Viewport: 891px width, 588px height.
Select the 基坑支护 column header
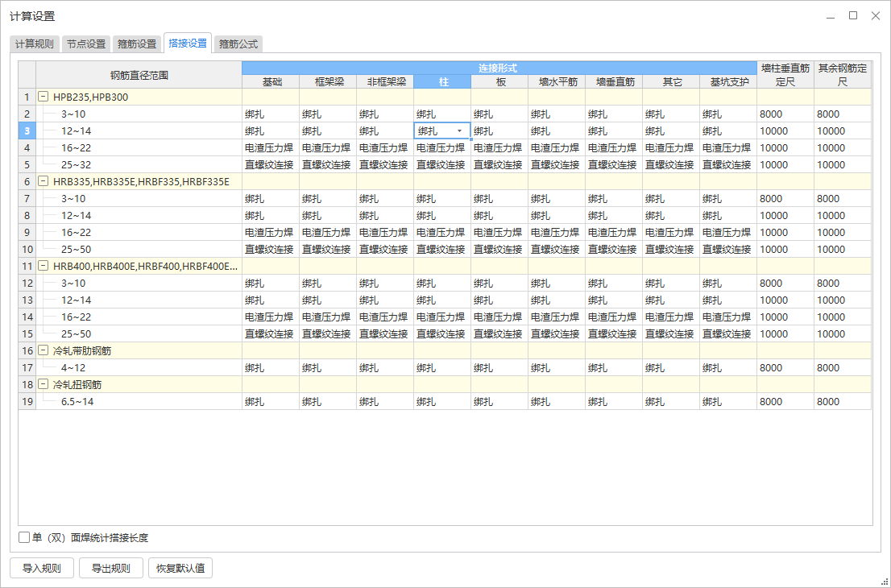click(x=728, y=82)
